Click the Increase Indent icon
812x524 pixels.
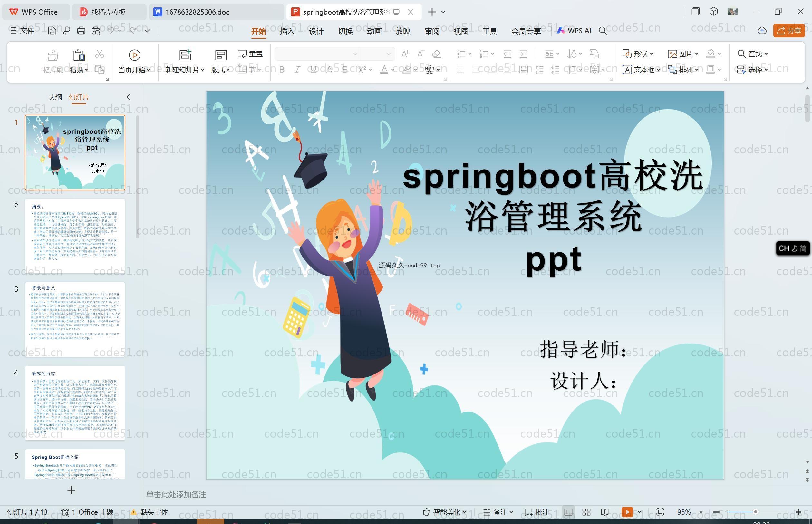pyautogui.click(x=523, y=54)
